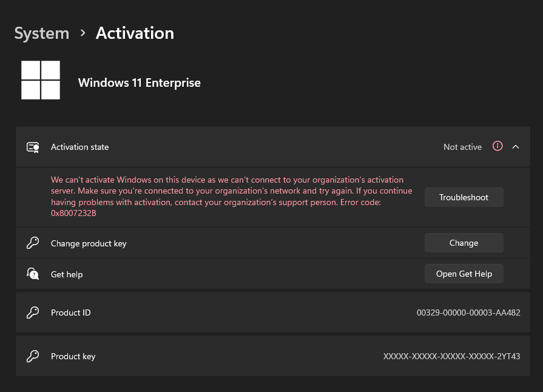Click the Not active status text
Viewport: 543px width, 392px height.
click(462, 147)
